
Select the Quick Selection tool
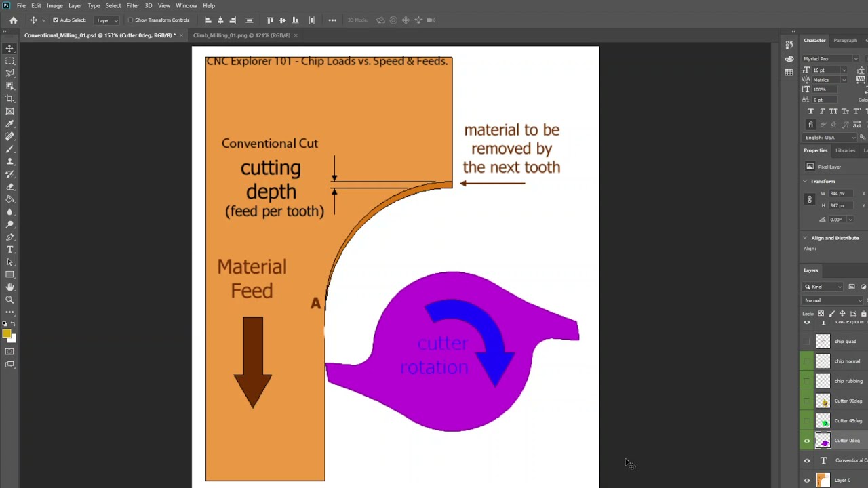(x=9, y=85)
